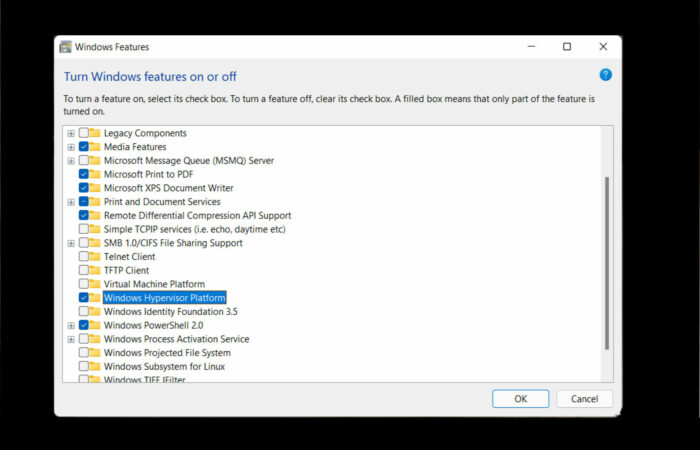Uncheck the Media Features checkbox
This screenshot has width=700, height=450.
pyautogui.click(x=83, y=147)
